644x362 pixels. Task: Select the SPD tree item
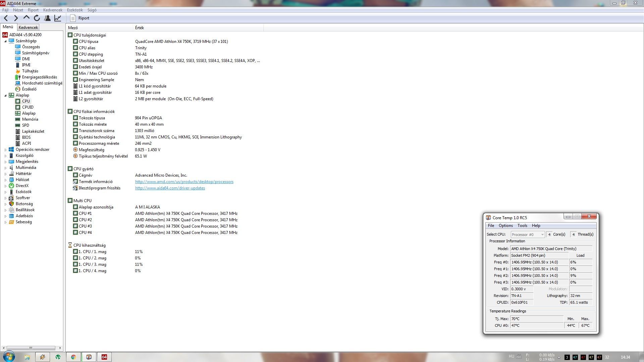coord(25,125)
